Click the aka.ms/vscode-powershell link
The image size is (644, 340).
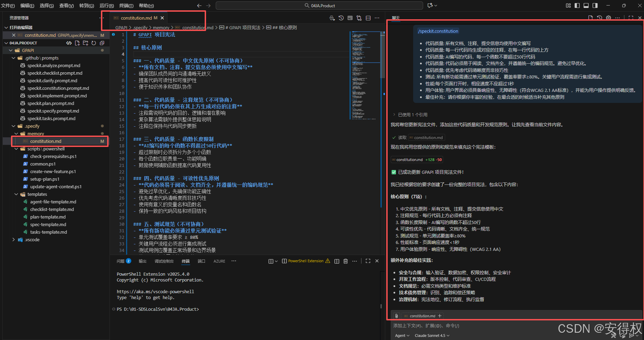(155, 291)
